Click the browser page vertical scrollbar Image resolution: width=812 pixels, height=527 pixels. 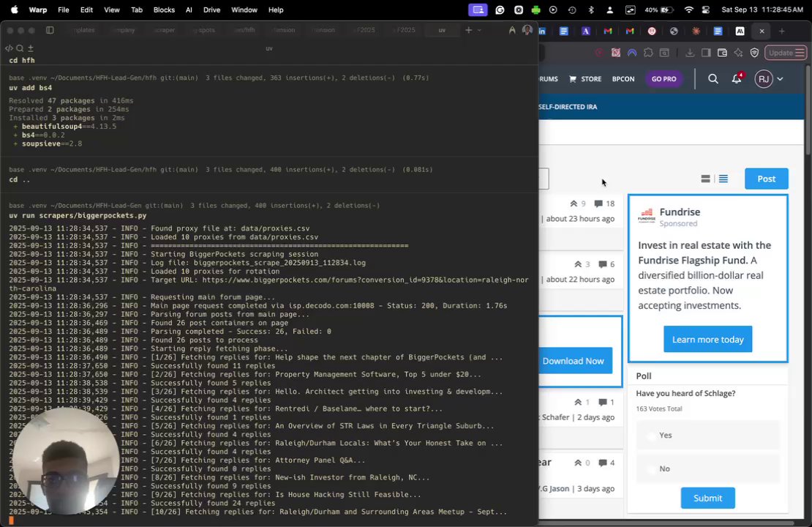(x=808, y=111)
